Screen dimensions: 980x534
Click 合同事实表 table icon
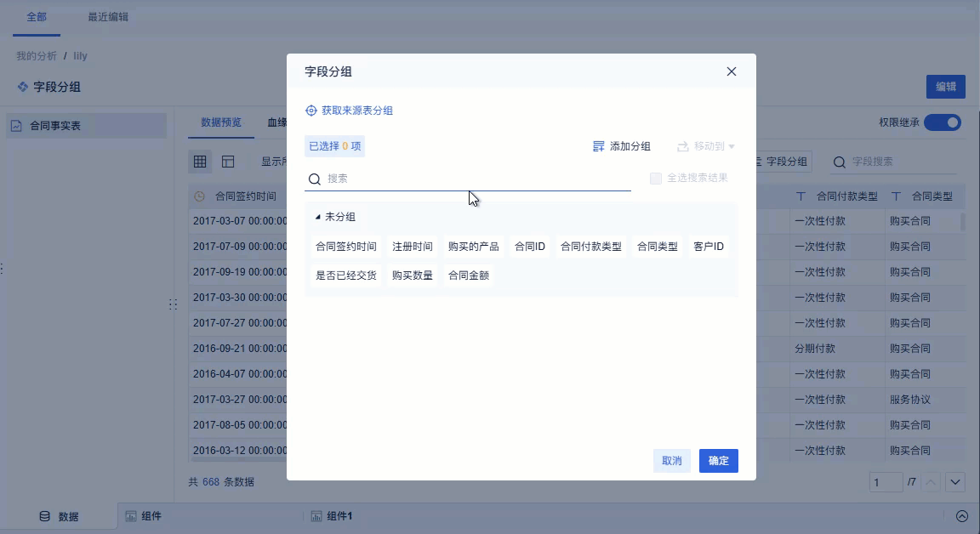pos(16,126)
